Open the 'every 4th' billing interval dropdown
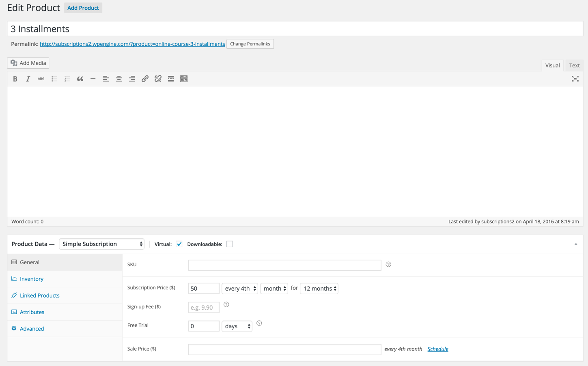This screenshot has width=588, height=366. (240, 289)
